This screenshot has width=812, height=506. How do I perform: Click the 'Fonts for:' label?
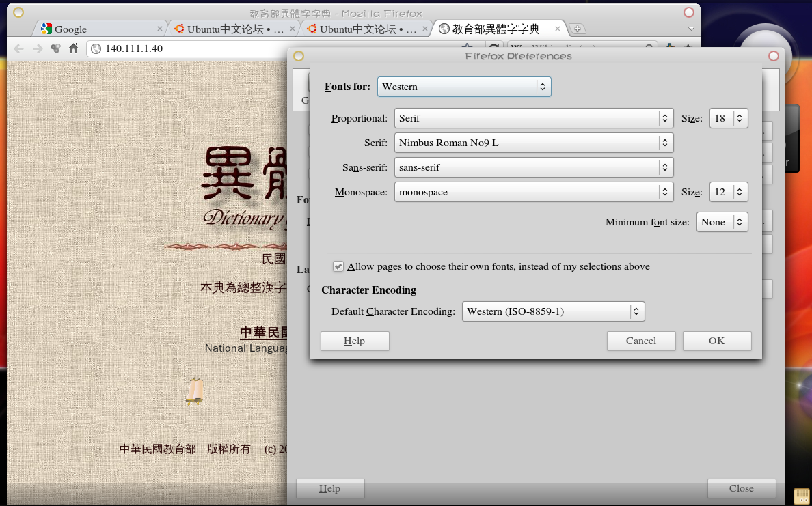(347, 87)
